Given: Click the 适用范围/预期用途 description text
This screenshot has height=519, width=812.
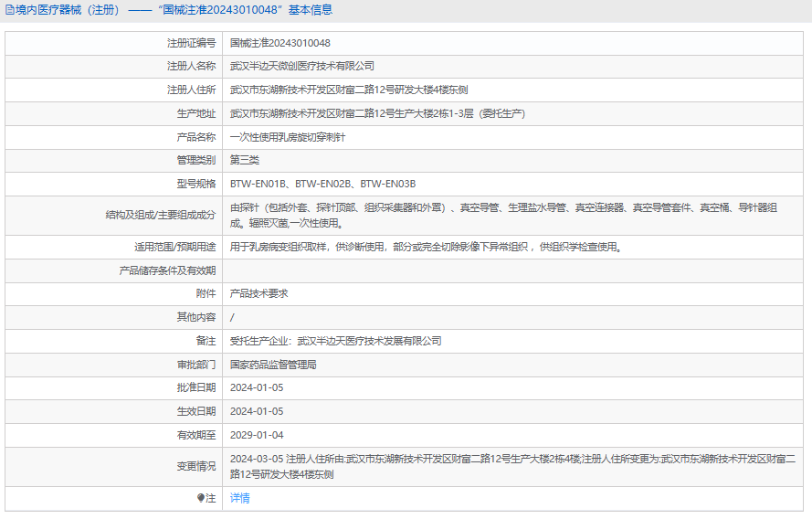Looking at the screenshot, I should 426,247.
